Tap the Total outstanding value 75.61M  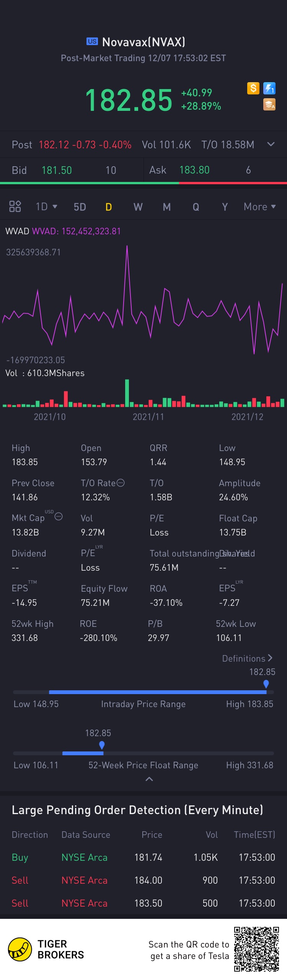pyautogui.click(x=164, y=568)
